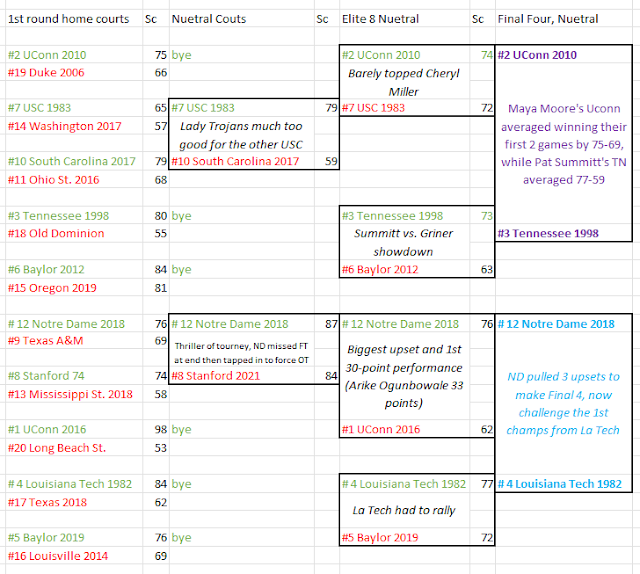Select the '#9 Texas A&M' cell
Viewport: 640px width, 574px height.
(x=74, y=340)
